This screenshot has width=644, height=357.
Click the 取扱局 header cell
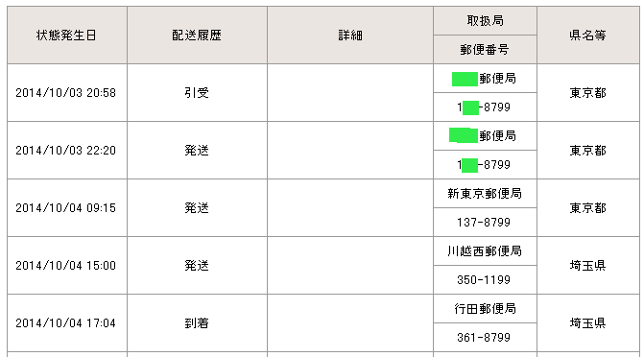pos(485,20)
